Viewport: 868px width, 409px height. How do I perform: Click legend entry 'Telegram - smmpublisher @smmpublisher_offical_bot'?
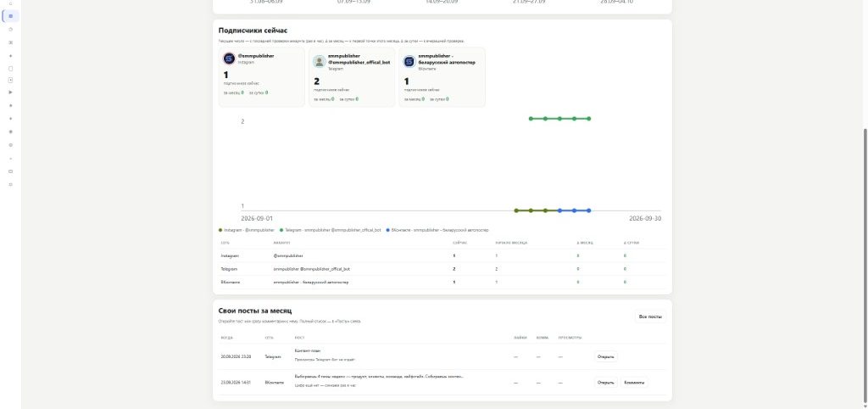[x=331, y=229]
